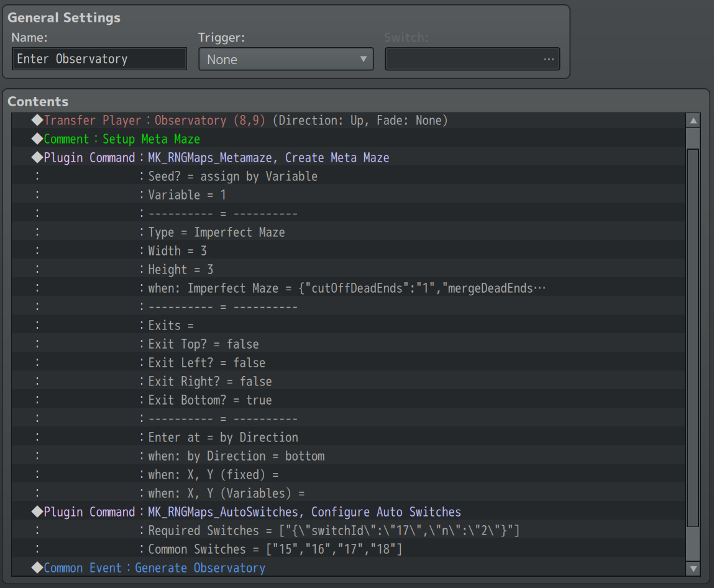The image size is (714, 588).
Task: Select the Setup Meta Maze comment line
Action: (122, 139)
